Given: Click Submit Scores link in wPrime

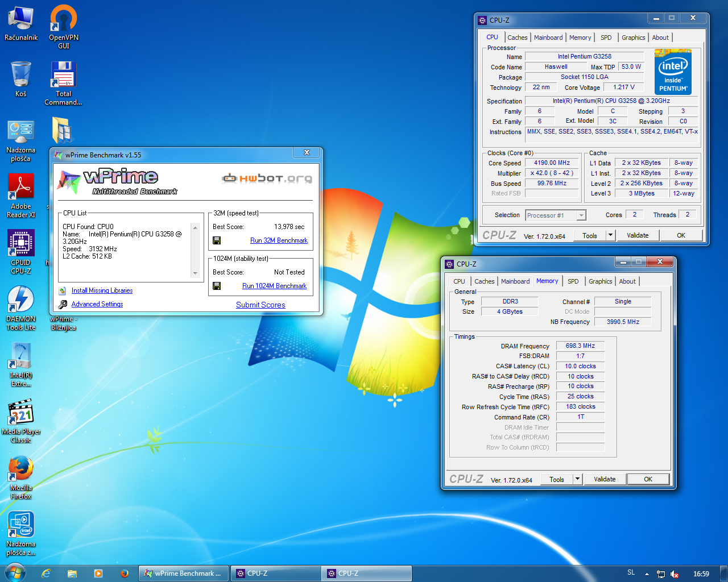Looking at the screenshot, I should click(x=260, y=305).
